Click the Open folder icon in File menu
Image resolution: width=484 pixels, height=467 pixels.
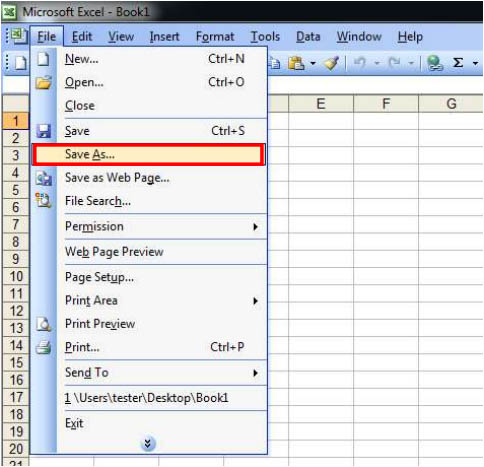coord(44,82)
